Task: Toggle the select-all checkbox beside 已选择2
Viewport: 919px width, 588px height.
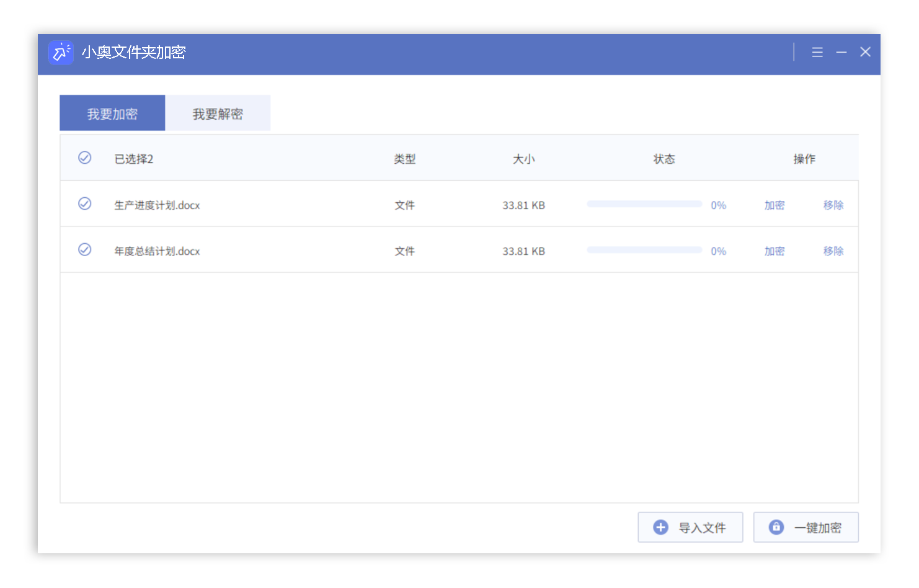Action: click(85, 158)
